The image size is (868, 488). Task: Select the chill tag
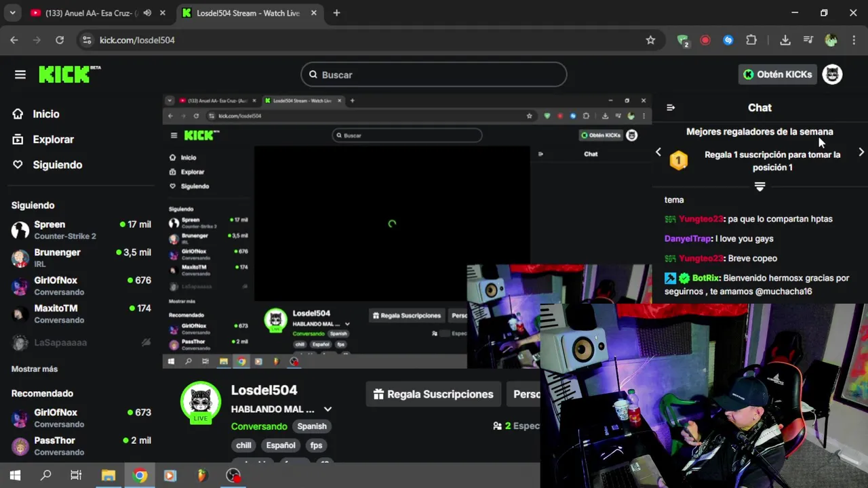[243, 445]
